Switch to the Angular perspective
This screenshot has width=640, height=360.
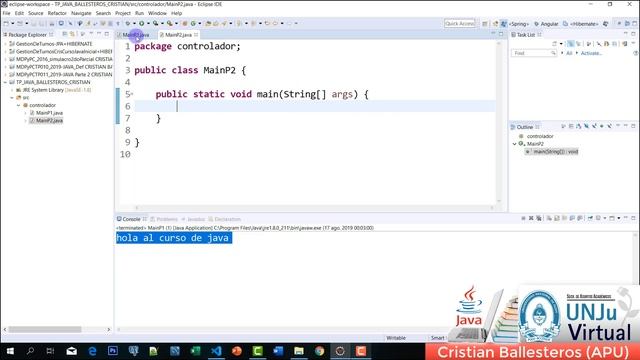pyautogui.click(x=546, y=24)
